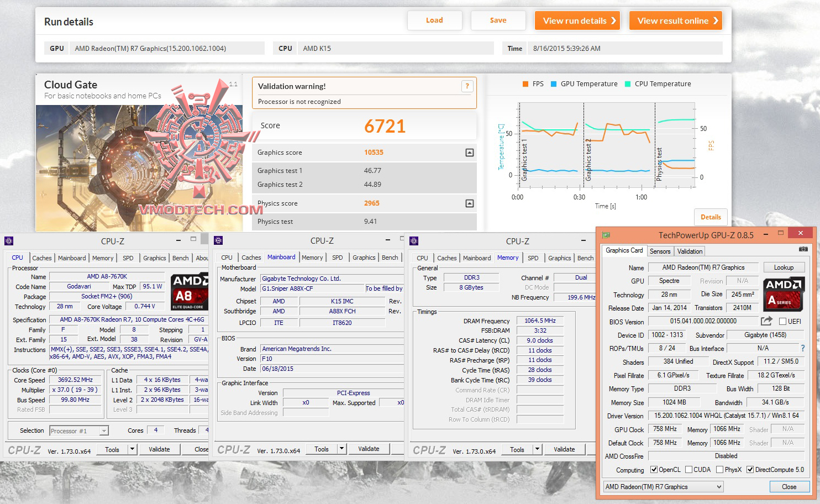Click the 6721 overall score value
The image size is (820, 504).
tap(385, 127)
